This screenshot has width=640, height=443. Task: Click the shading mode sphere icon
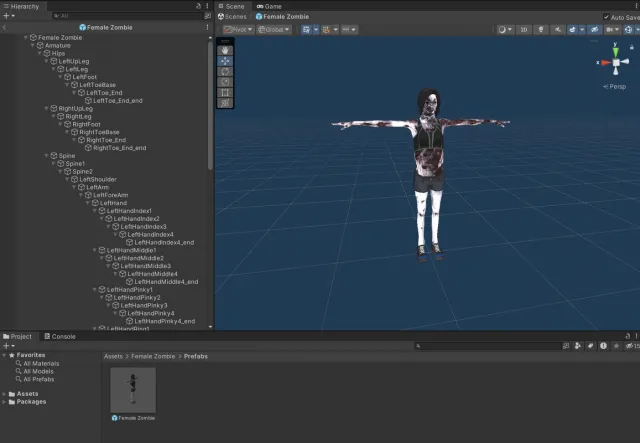pos(502,29)
